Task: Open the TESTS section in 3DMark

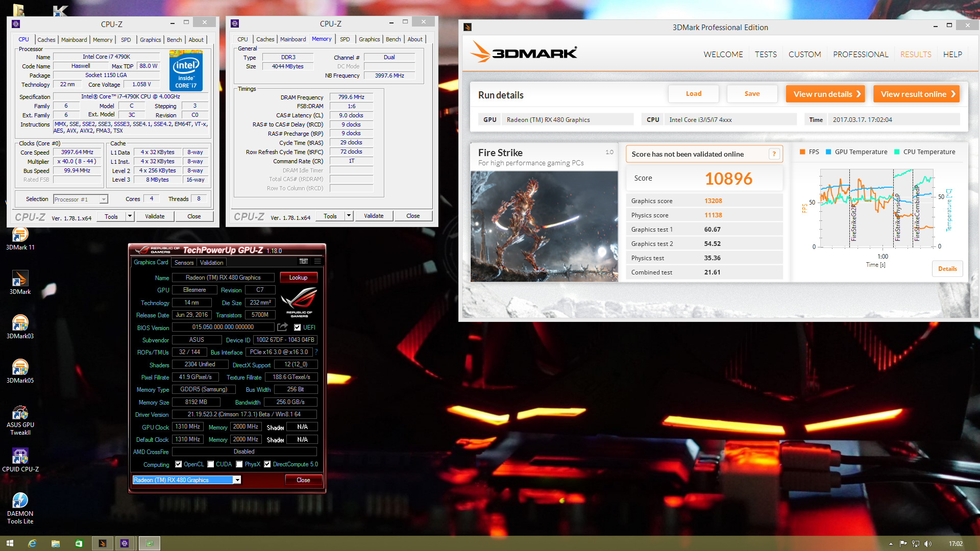Action: pos(766,55)
